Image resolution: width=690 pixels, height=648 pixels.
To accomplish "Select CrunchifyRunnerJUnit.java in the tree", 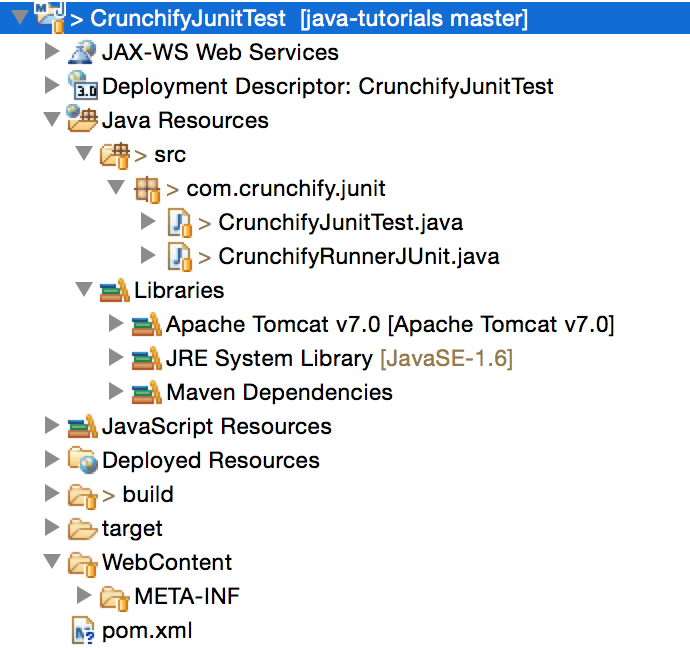I will click(x=358, y=256).
